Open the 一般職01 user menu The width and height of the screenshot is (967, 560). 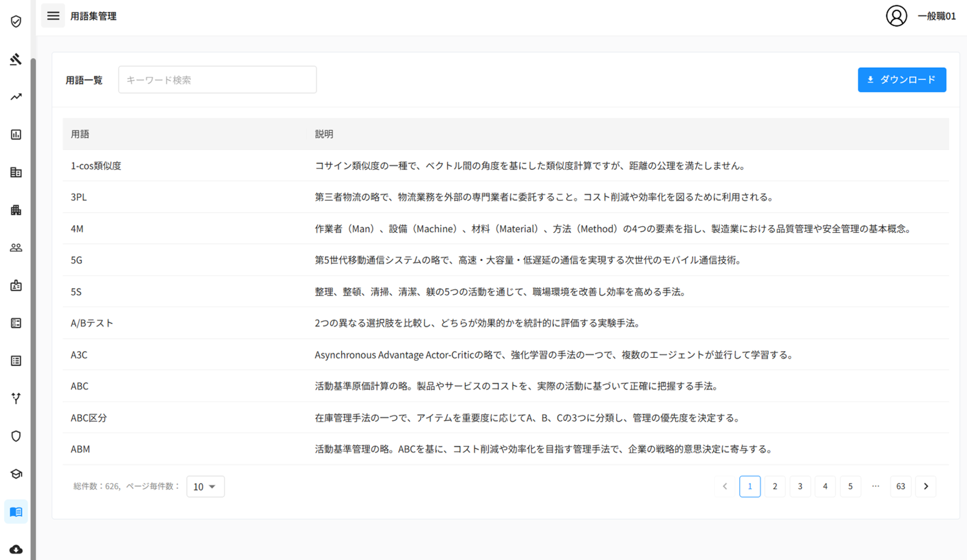[x=936, y=16]
